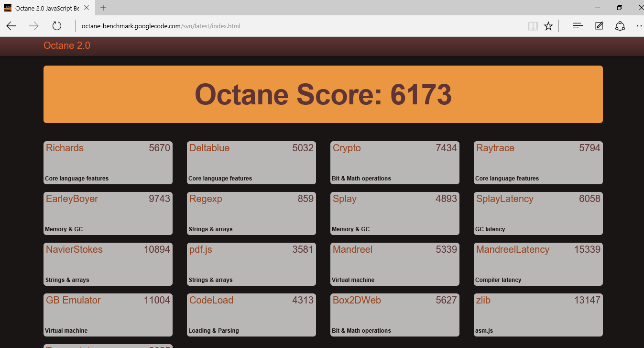Select the Octane 2.0 JavaScript Benchmark tab

[x=47, y=8]
